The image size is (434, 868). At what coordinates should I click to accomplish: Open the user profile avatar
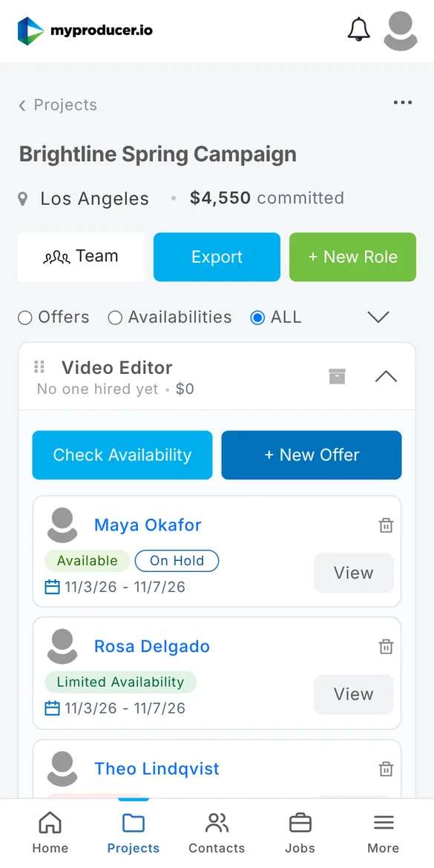pyautogui.click(x=400, y=32)
